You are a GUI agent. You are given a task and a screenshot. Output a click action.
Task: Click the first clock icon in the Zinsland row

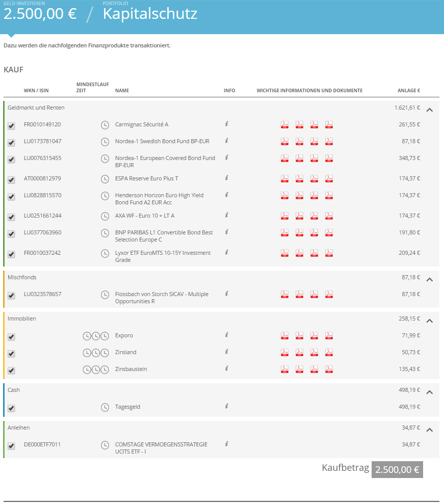coord(87,353)
